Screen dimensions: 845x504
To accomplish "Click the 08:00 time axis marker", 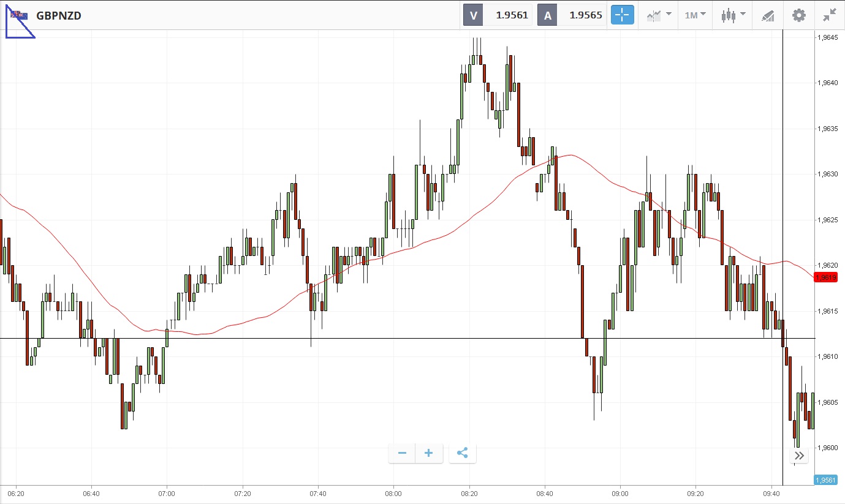I will point(393,493).
